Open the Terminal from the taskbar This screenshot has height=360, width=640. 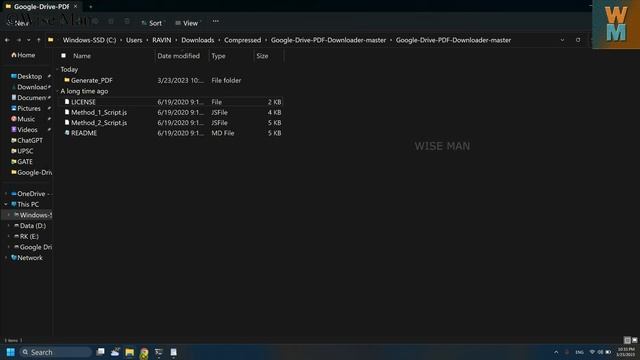159,352
